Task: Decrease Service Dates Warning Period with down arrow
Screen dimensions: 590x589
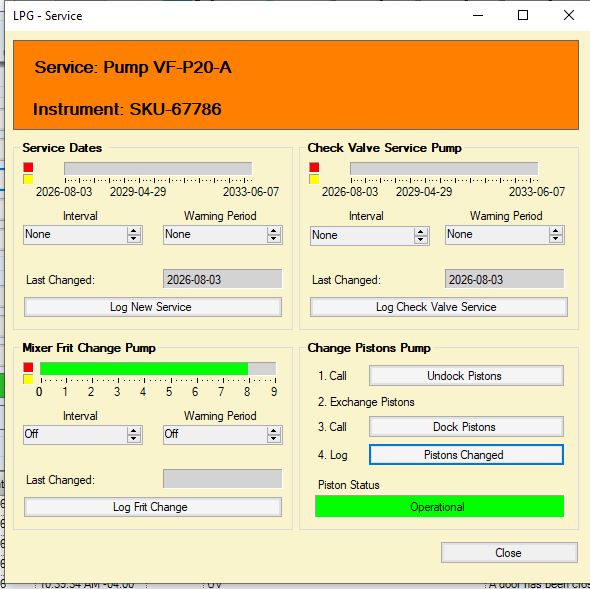Action: pos(274,239)
